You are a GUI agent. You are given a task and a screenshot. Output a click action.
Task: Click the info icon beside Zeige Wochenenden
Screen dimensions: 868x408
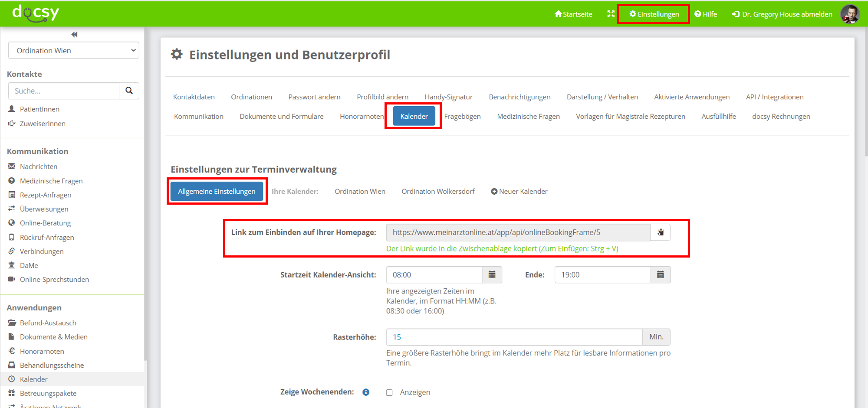click(366, 392)
